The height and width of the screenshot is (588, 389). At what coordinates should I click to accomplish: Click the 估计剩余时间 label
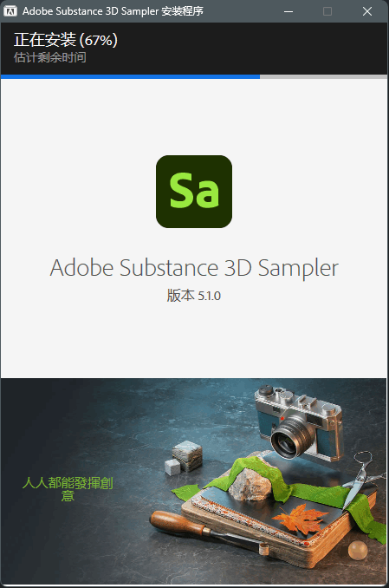point(50,57)
